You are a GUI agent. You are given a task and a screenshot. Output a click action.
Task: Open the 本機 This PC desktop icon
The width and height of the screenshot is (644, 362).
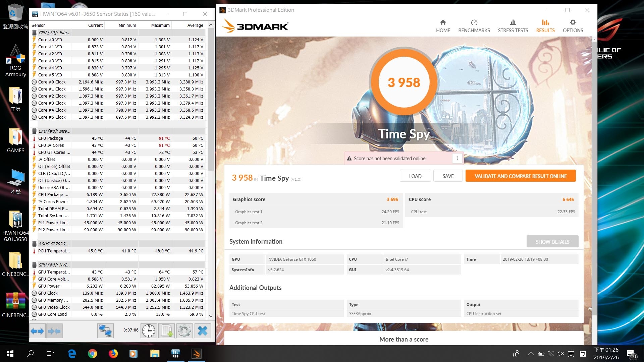click(15, 182)
